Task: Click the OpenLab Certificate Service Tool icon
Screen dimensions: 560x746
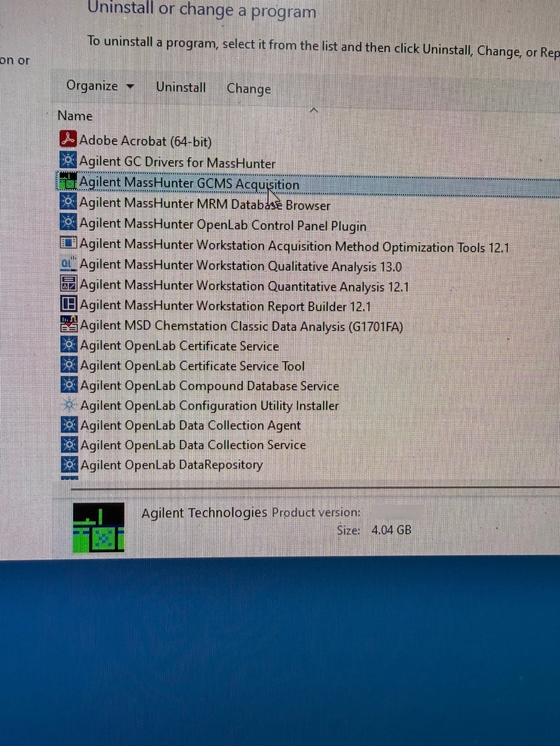Action: 69,365
